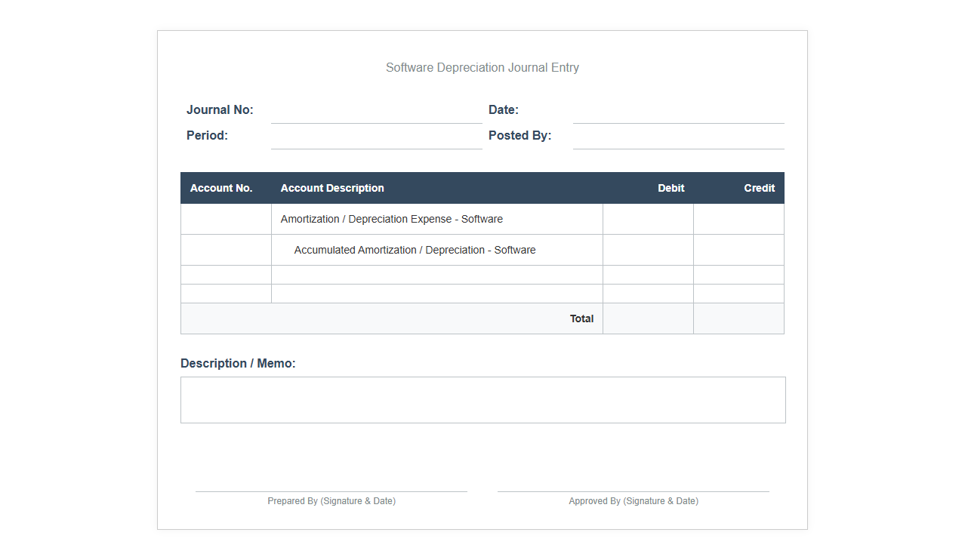Click the 'Period:' label
The height and width of the screenshot is (560, 965).
[x=207, y=135]
